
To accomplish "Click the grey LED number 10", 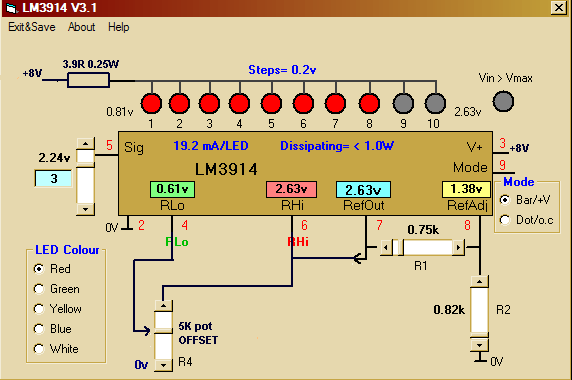I will click(435, 103).
